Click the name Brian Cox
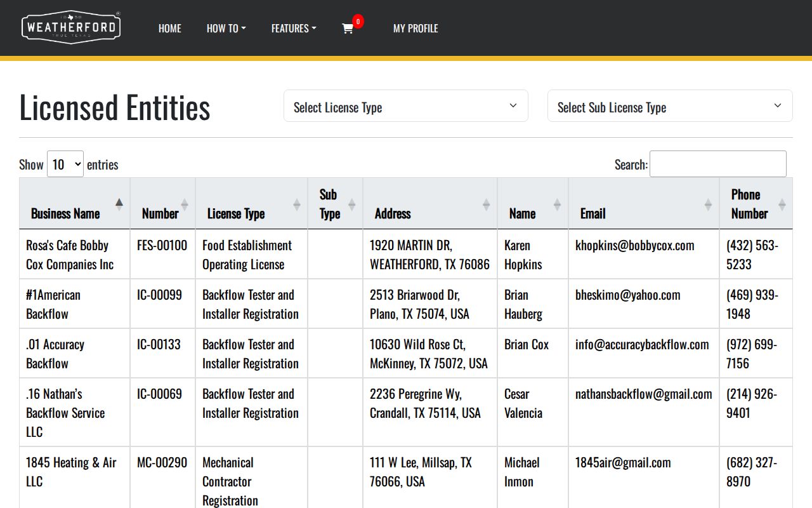The image size is (812, 508). [527, 344]
